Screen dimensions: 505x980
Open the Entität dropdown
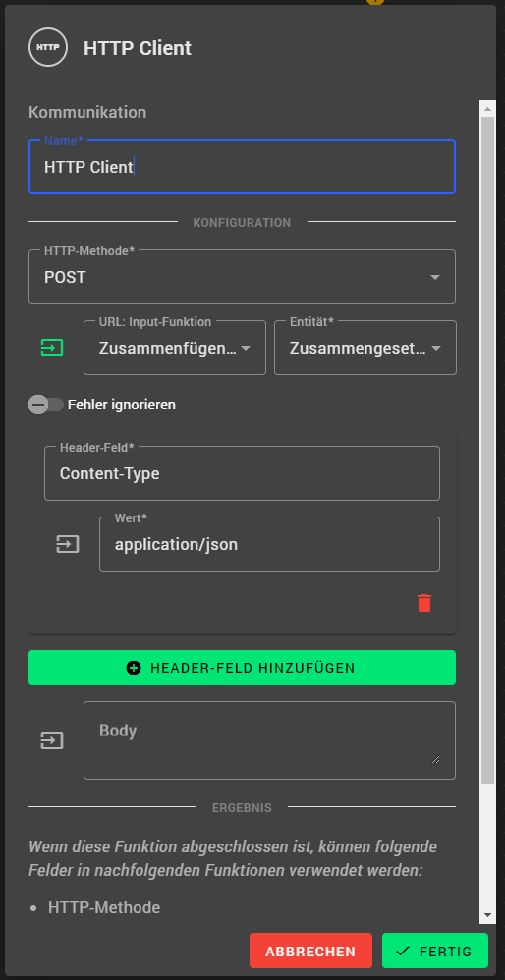pos(365,348)
